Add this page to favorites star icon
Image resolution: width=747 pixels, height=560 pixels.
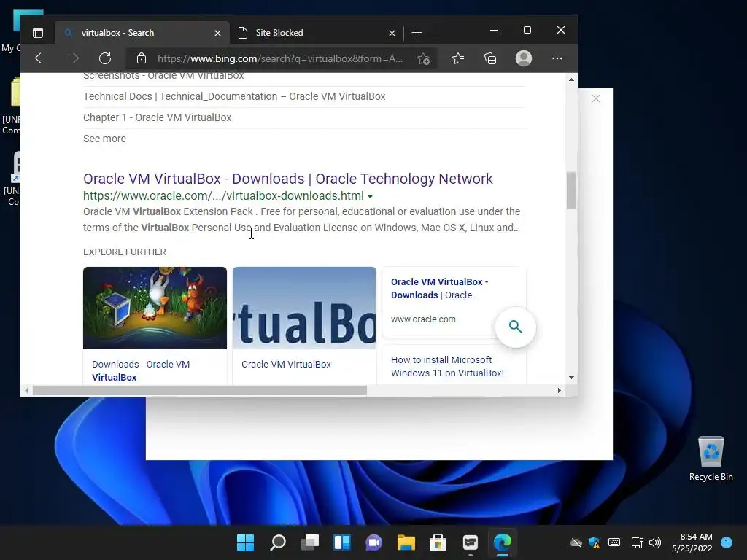(423, 58)
